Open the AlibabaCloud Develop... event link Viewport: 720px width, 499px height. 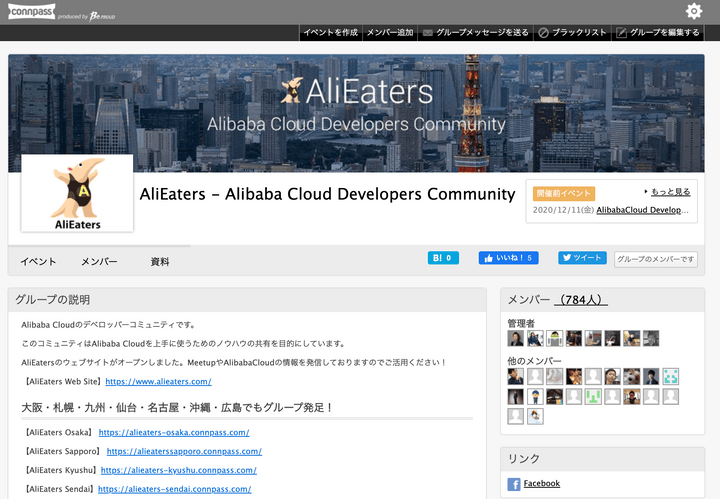(x=642, y=210)
